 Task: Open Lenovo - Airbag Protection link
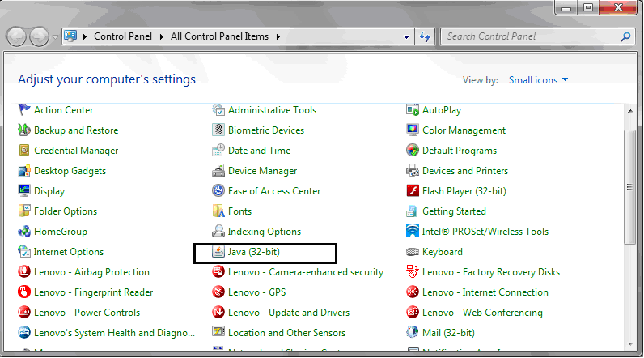91,271
